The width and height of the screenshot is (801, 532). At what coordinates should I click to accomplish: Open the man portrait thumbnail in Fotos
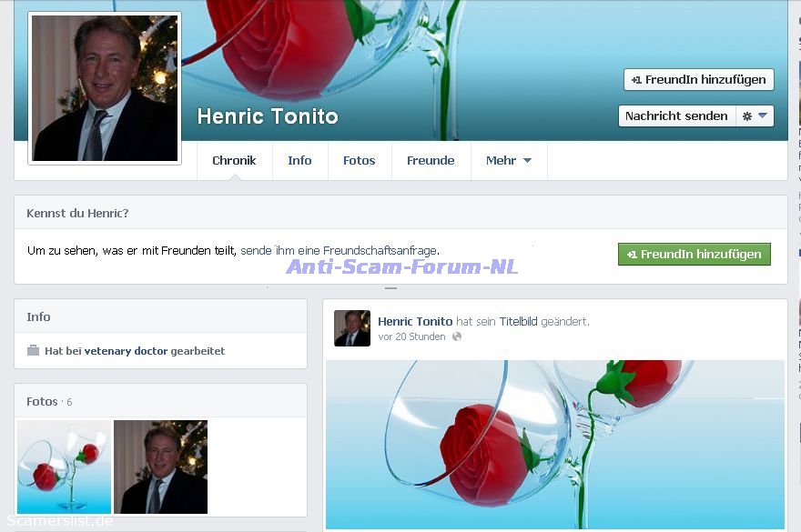pyautogui.click(x=160, y=467)
